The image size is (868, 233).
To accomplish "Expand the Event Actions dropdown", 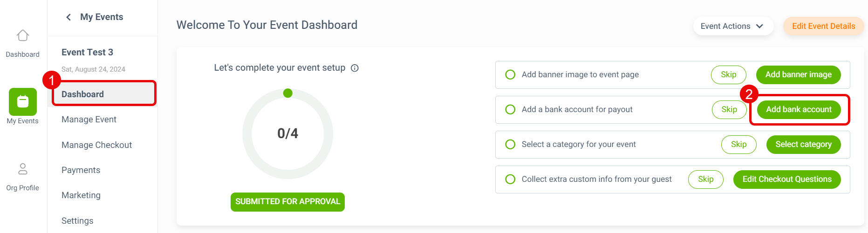I will (733, 26).
